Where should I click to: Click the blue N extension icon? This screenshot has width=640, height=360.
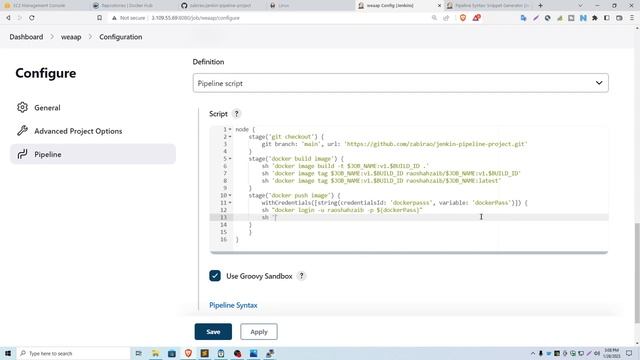pyautogui.click(x=583, y=18)
